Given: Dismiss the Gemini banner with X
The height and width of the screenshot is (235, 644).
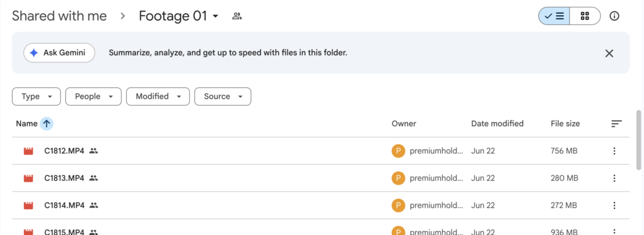Looking at the screenshot, I should click(609, 53).
